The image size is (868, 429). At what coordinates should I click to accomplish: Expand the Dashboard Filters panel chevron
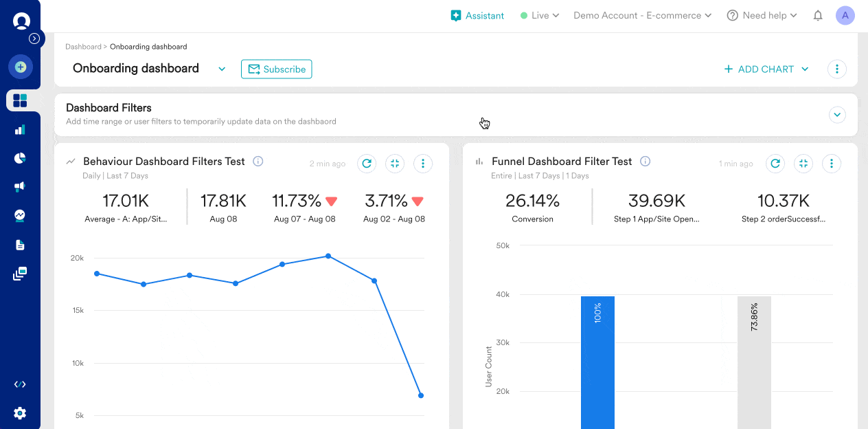(x=837, y=115)
